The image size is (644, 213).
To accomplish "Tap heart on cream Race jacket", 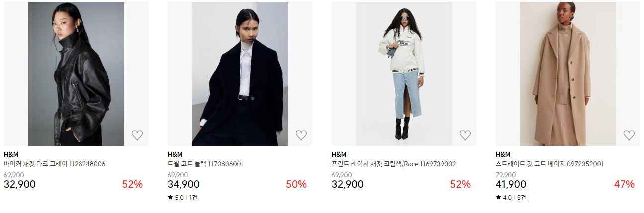I will pos(465,135).
